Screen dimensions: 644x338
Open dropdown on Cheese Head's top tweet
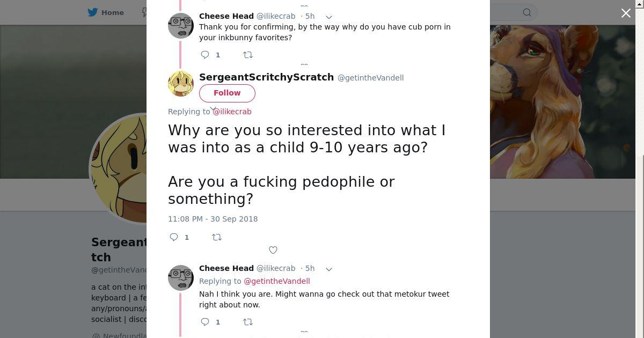[329, 17]
